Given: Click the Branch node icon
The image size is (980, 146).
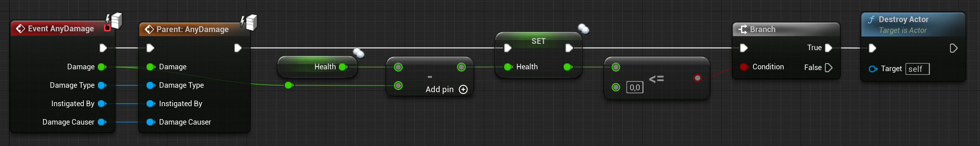Looking at the screenshot, I should point(742,29).
